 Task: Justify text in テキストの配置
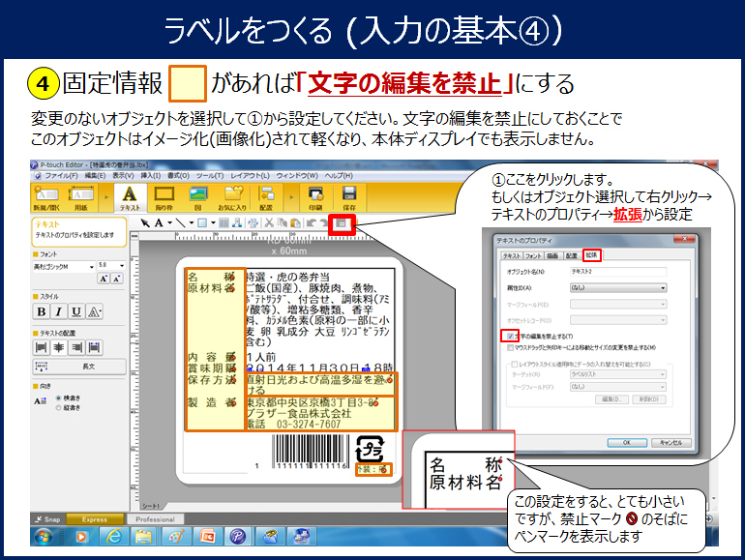pos(94,347)
